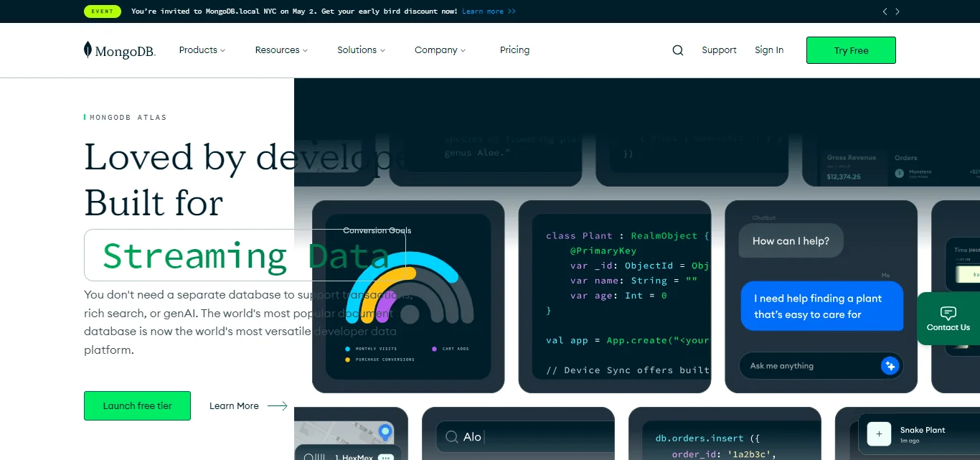Go to previous announcement banner arrow
The height and width of the screenshot is (460, 980).
tap(885, 11)
